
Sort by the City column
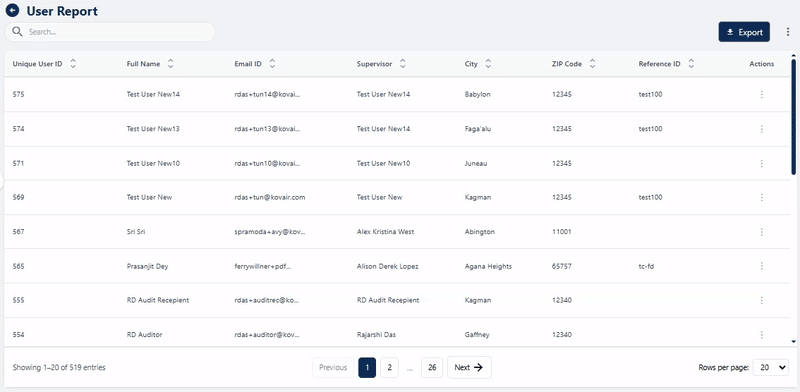[488, 64]
